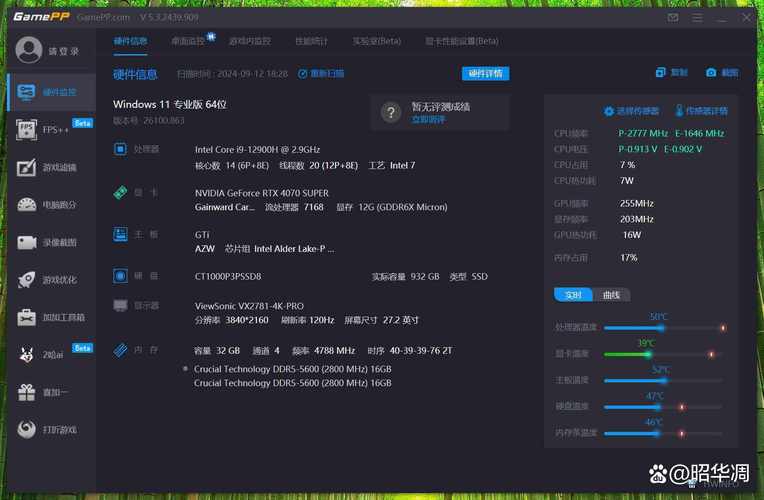
Task: Click the motherboard icon
Action: pos(120,234)
